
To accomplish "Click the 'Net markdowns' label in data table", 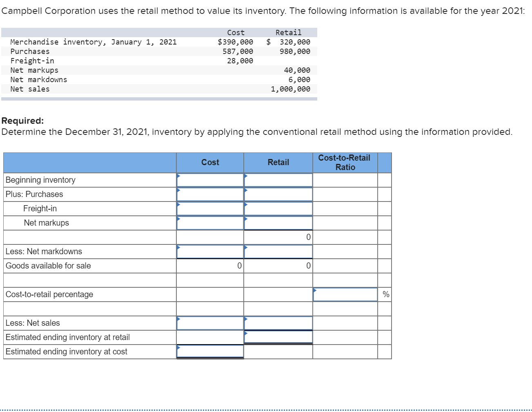I will (x=39, y=79).
